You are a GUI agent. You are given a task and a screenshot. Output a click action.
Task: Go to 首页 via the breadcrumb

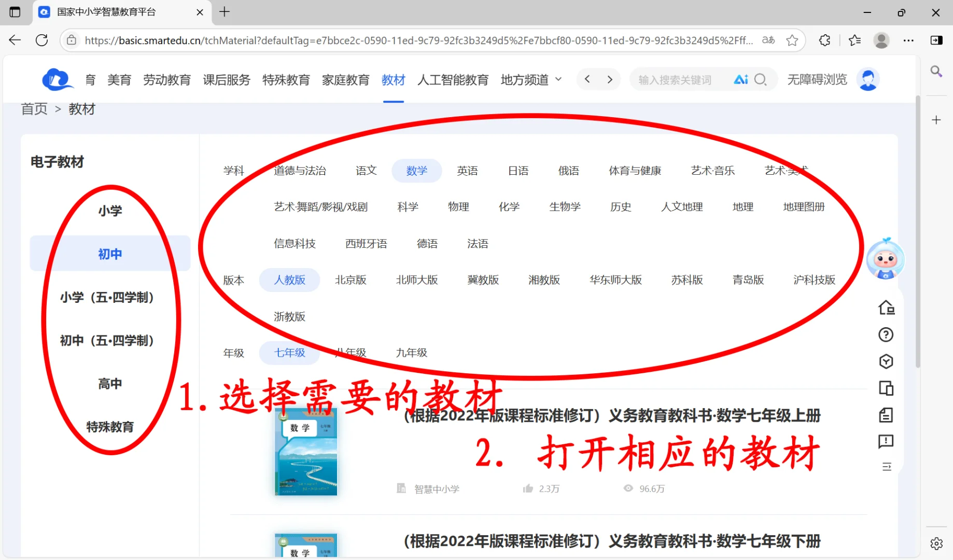(x=34, y=109)
